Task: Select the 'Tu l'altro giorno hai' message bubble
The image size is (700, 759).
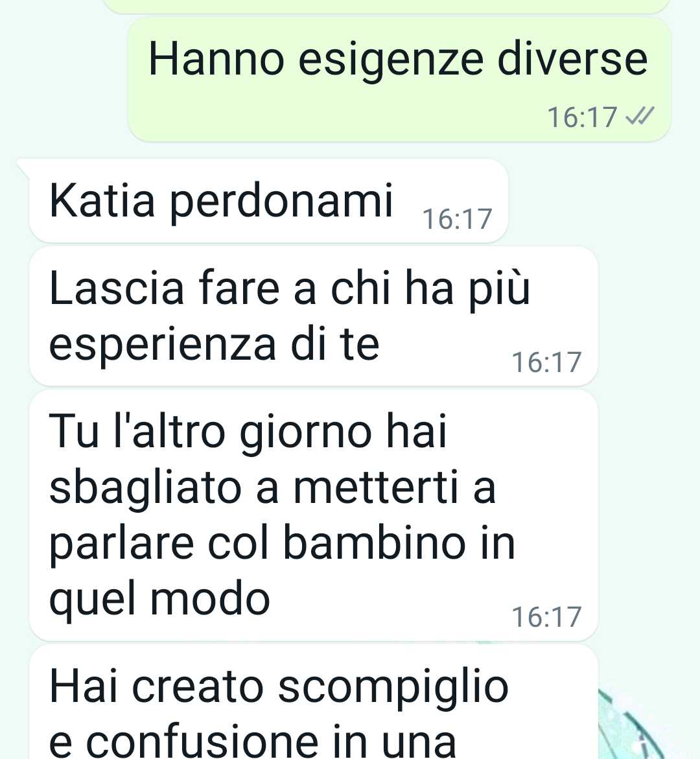Action: point(314,515)
